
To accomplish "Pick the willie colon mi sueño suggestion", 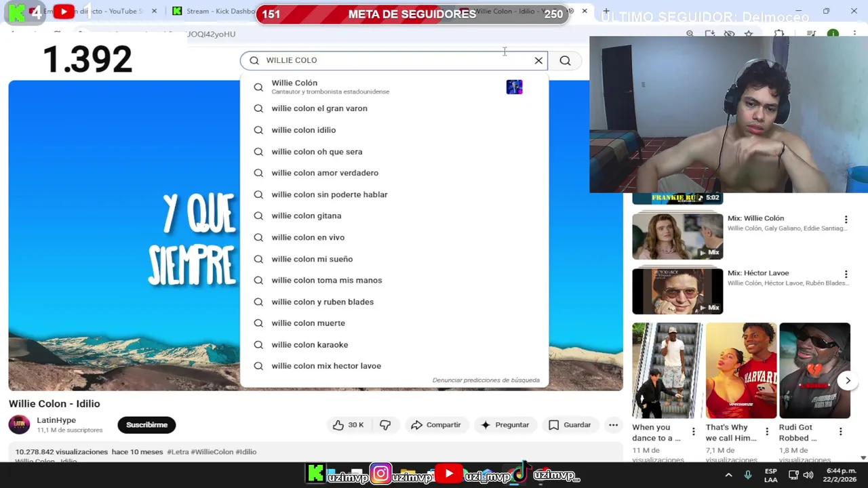I will click(x=393, y=259).
